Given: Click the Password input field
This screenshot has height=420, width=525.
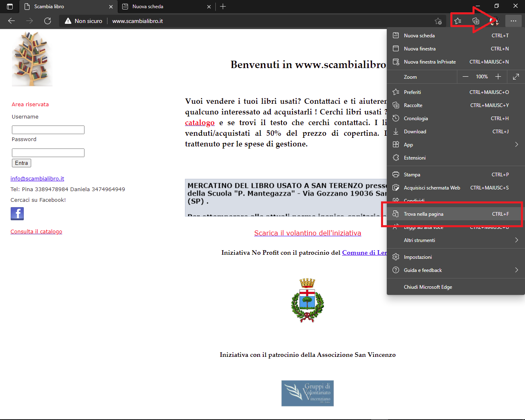Looking at the screenshot, I should (x=48, y=153).
